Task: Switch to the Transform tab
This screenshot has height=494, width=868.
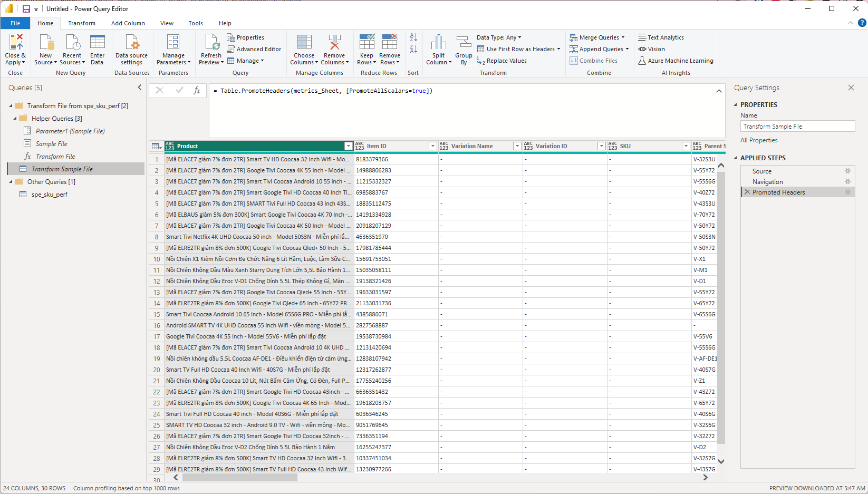Action: click(x=82, y=23)
